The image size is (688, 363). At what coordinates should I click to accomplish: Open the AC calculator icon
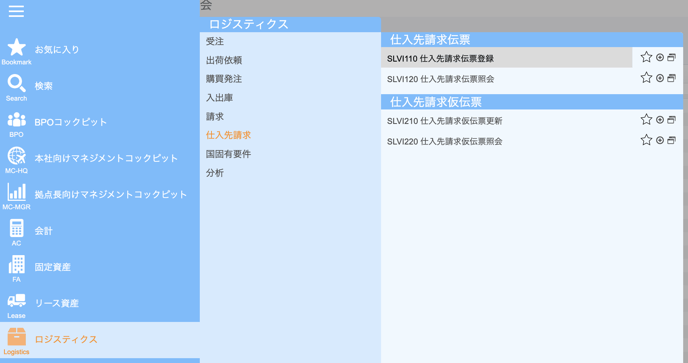point(17,228)
